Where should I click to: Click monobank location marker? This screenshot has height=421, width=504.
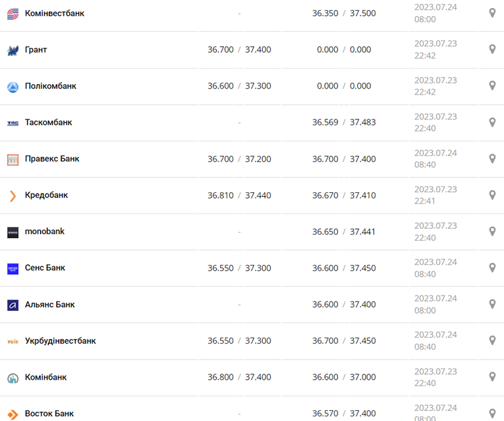coord(493,232)
